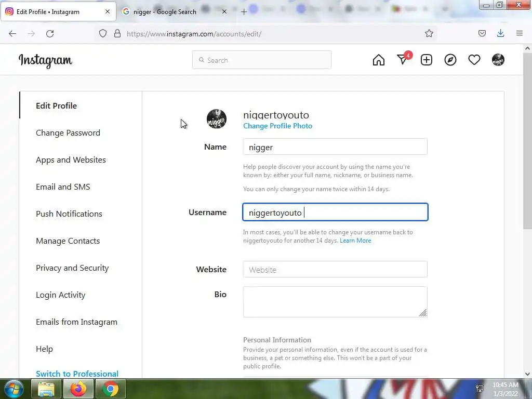This screenshot has width=532, height=399.
Task: Open Emails from Instagram page
Action: (x=77, y=322)
